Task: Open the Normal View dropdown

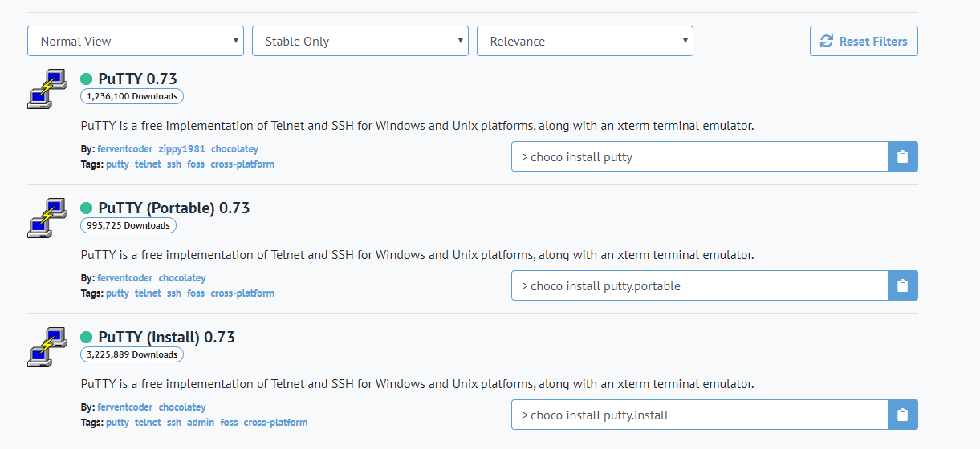Action: click(136, 41)
